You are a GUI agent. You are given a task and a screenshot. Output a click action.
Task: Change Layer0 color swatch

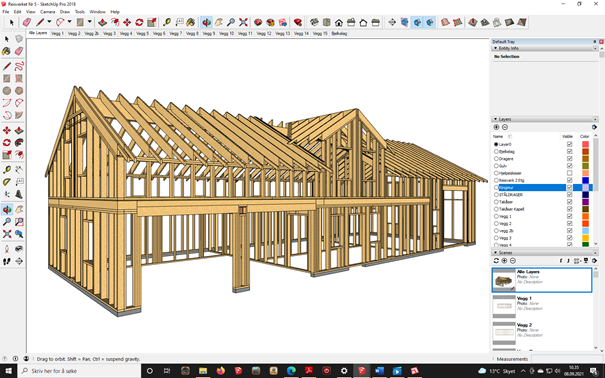point(585,144)
